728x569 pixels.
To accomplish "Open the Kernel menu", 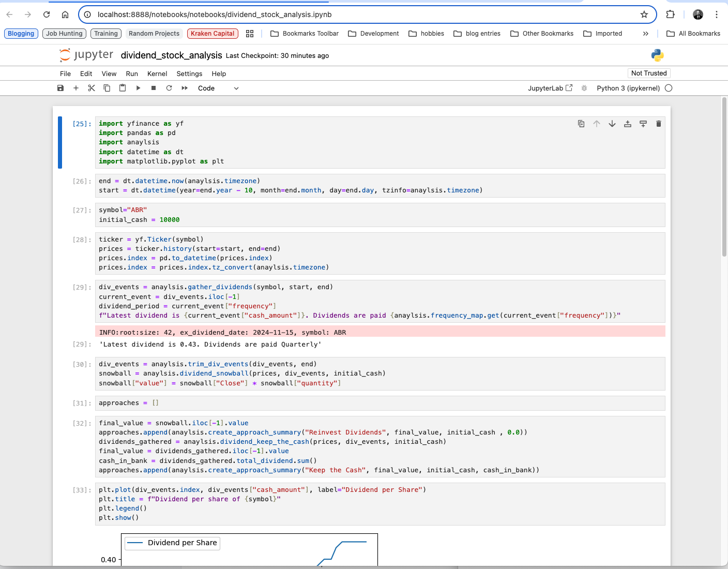I will tap(157, 73).
